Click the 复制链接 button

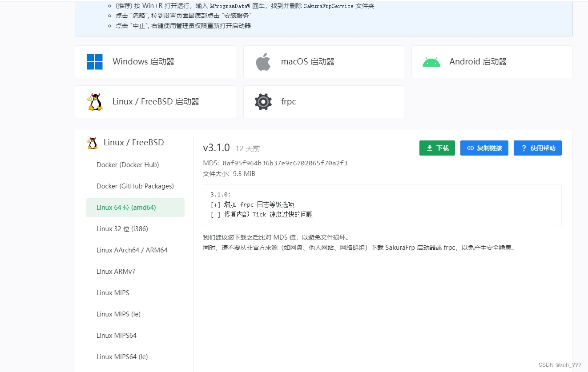[484, 148]
